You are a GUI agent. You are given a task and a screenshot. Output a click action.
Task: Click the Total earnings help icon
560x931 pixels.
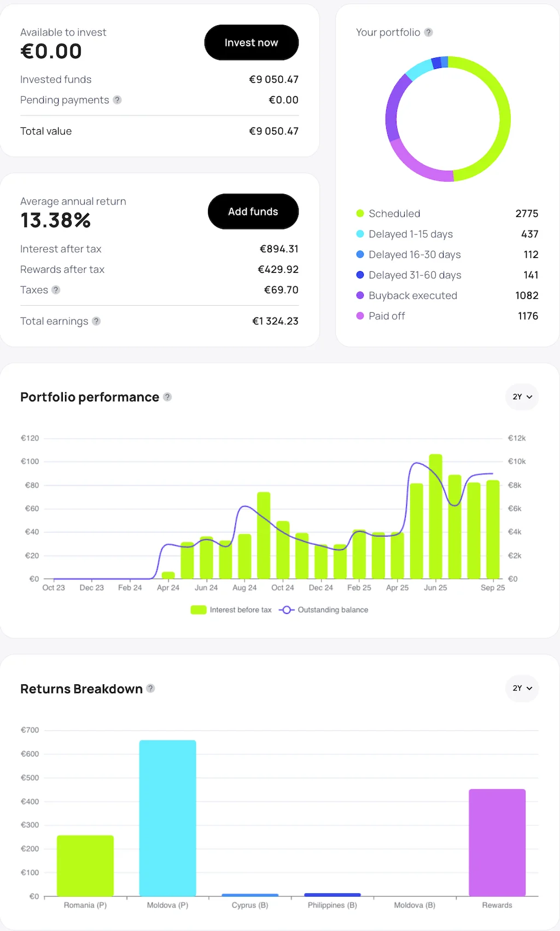[96, 321]
